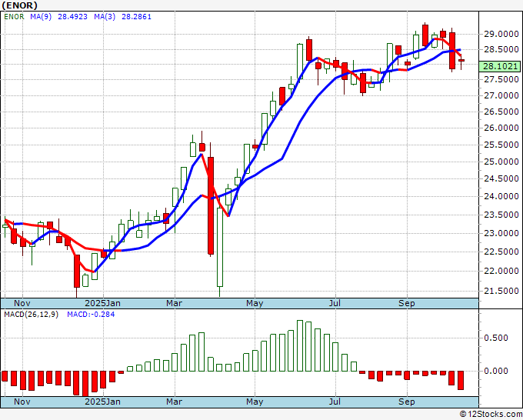The width and height of the screenshot is (523, 420).
Task: Click the 23.0000 price axis label
Action: [x=501, y=233]
